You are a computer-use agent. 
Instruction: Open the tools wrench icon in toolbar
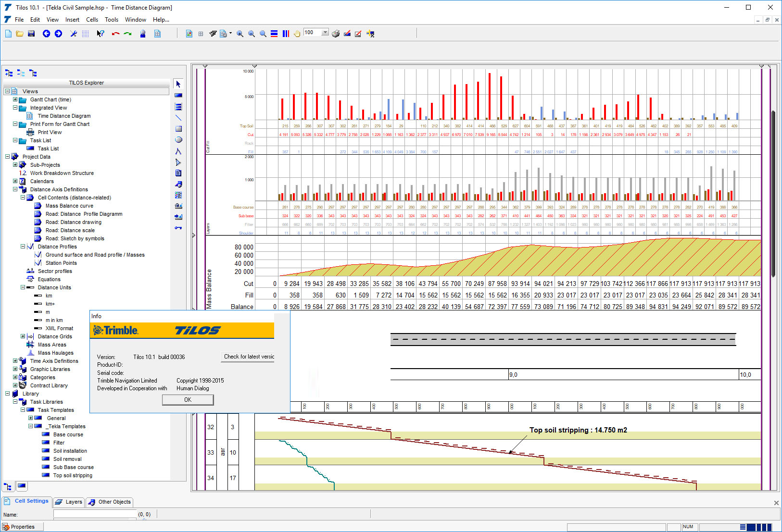(74, 34)
